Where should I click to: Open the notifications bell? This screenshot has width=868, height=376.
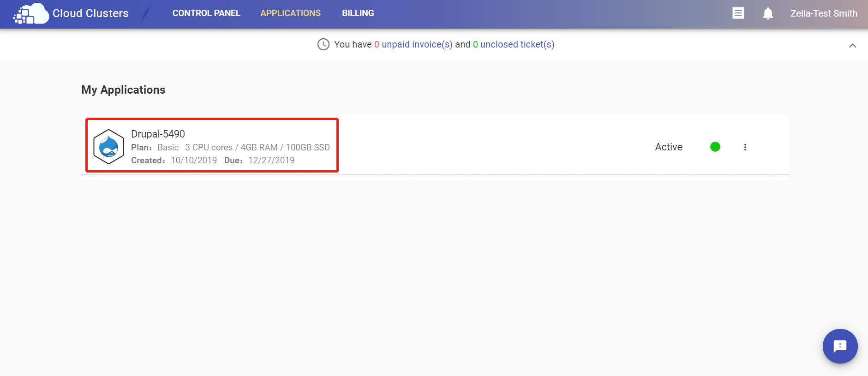pos(768,13)
